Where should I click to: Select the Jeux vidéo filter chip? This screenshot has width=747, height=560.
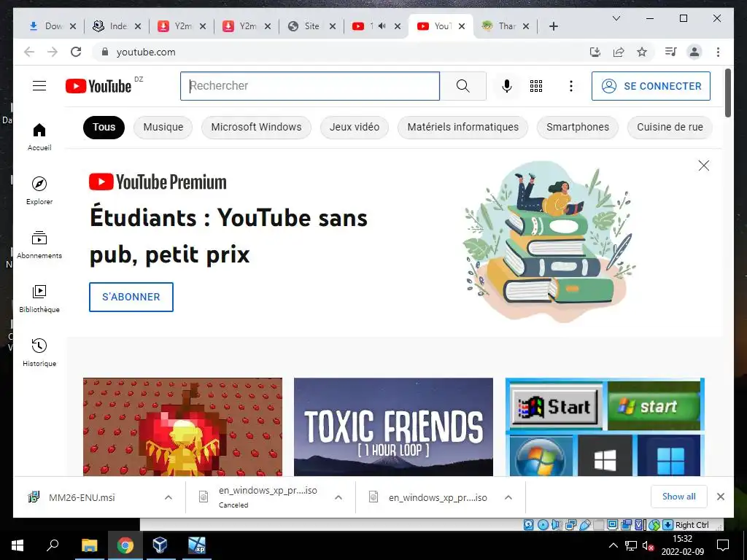point(355,127)
